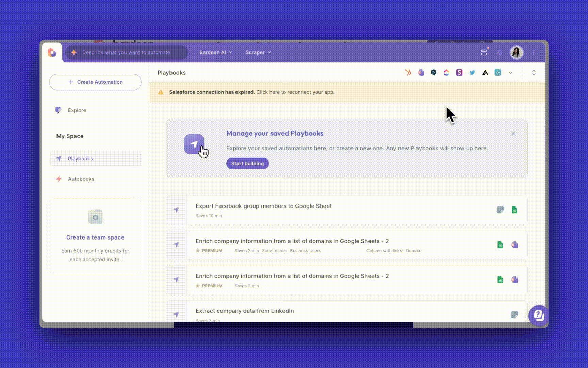Click the Create Automation button
The width and height of the screenshot is (588, 368).
tap(95, 82)
